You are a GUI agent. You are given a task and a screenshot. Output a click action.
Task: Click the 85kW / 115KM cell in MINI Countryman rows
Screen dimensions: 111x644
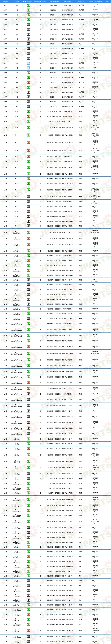[x=67, y=330]
